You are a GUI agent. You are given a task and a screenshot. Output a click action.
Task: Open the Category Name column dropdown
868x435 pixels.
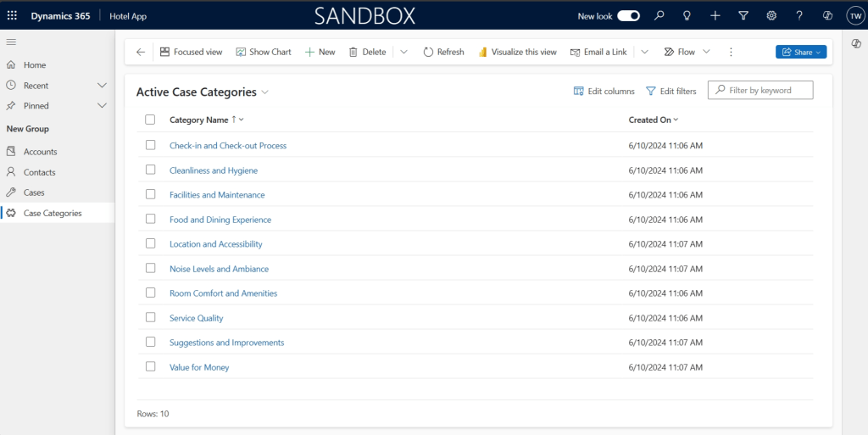242,120
